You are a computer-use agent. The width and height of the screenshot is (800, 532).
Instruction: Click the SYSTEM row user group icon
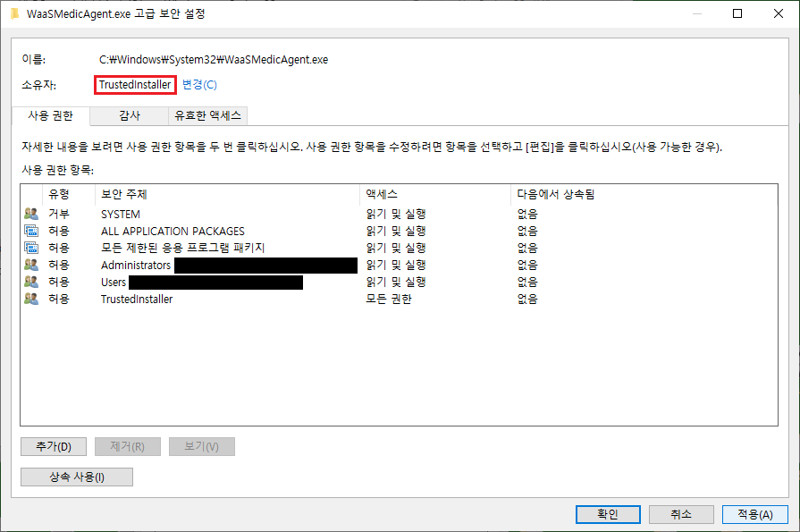click(31, 214)
